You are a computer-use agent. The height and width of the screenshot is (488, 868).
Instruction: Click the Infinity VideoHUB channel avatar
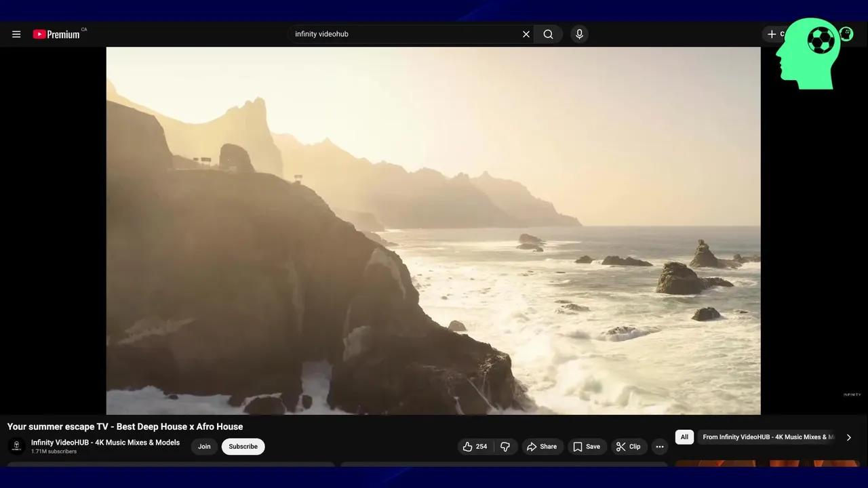[17, 447]
